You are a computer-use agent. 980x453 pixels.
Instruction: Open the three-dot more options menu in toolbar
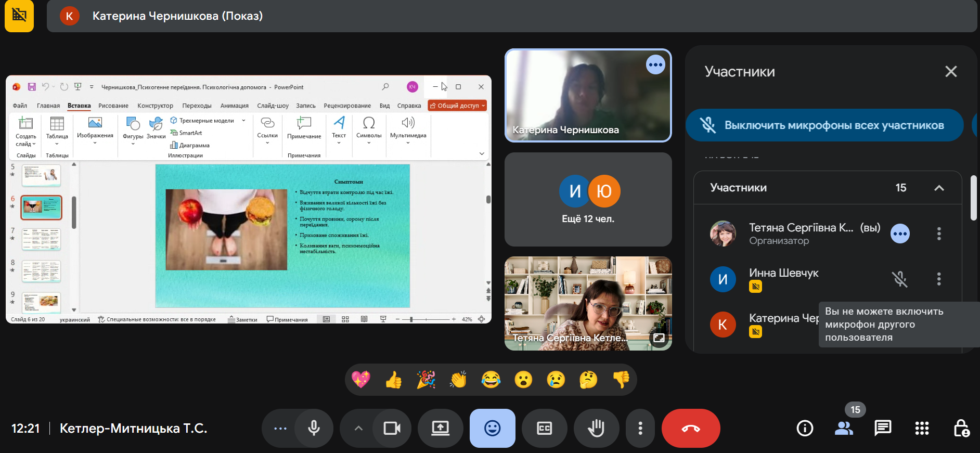[x=640, y=429]
